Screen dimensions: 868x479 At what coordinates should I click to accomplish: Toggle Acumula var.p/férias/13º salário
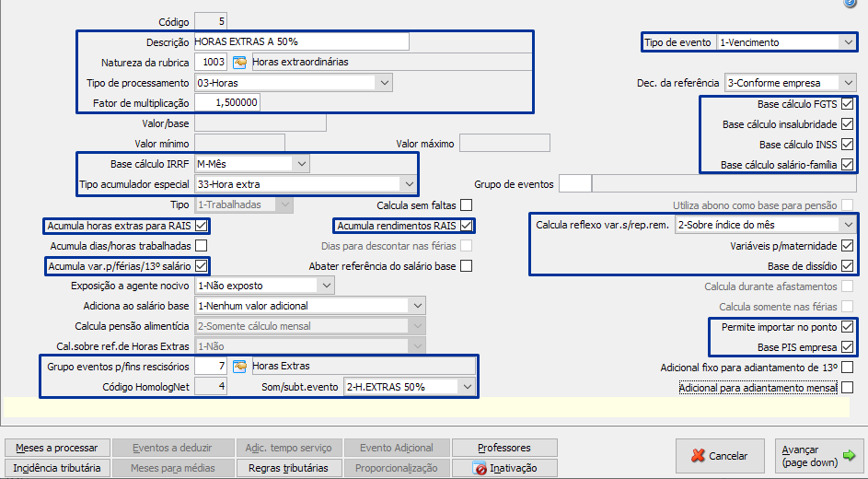[202, 266]
